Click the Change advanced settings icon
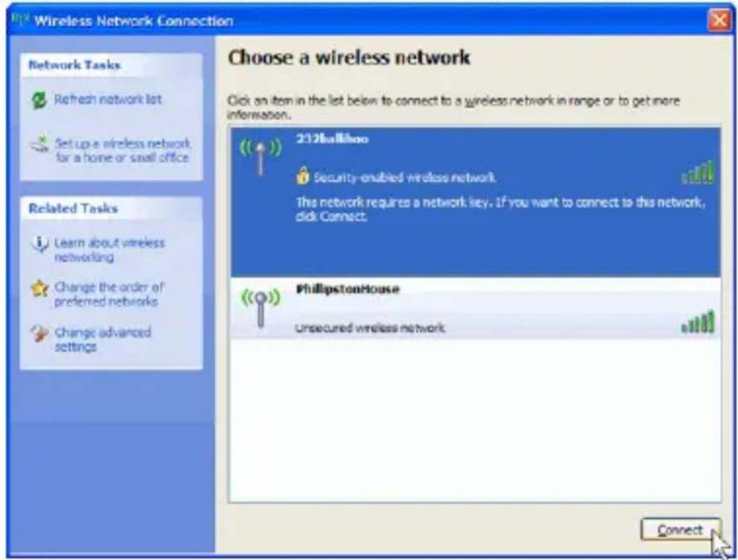 40,333
